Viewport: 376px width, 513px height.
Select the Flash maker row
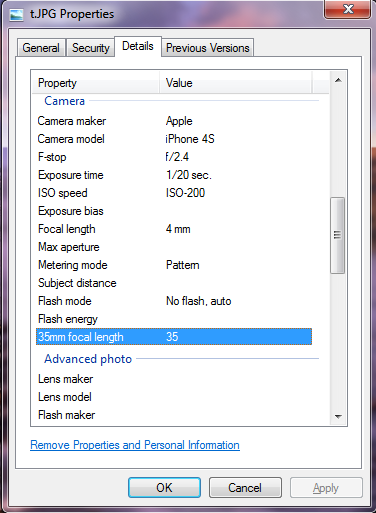(x=174, y=415)
